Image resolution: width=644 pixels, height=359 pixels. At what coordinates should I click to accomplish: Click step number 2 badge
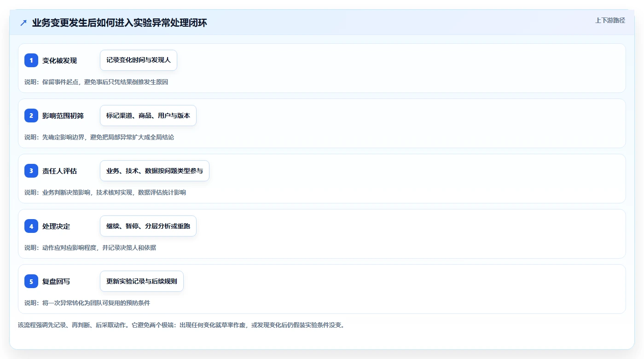coord(31,116)
